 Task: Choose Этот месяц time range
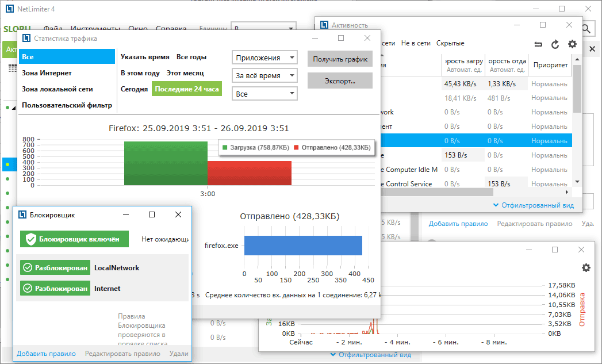[x=185, y=73]
